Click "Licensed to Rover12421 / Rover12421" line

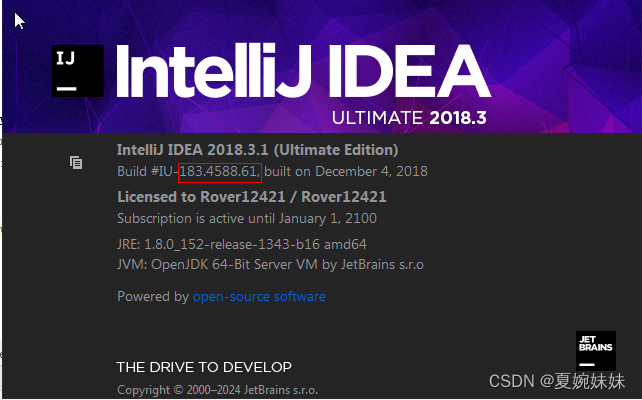(252, 197)
